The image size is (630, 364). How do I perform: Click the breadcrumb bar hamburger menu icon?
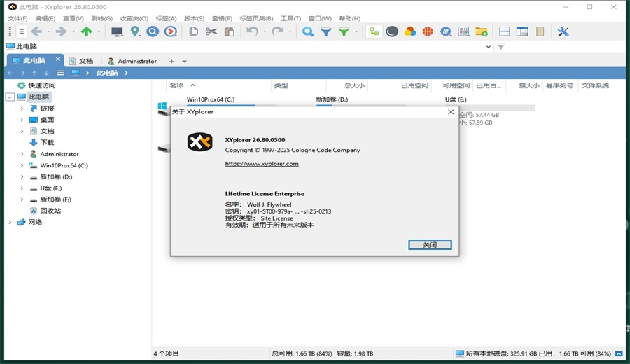click(61, 73)
